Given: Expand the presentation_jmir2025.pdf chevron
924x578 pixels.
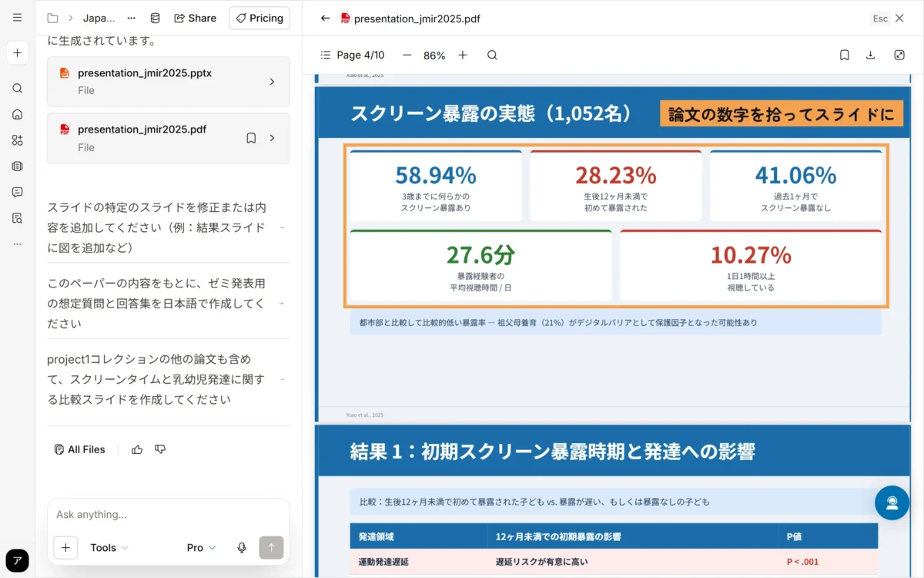Looking at the screenshot, I should coord(272,138).
